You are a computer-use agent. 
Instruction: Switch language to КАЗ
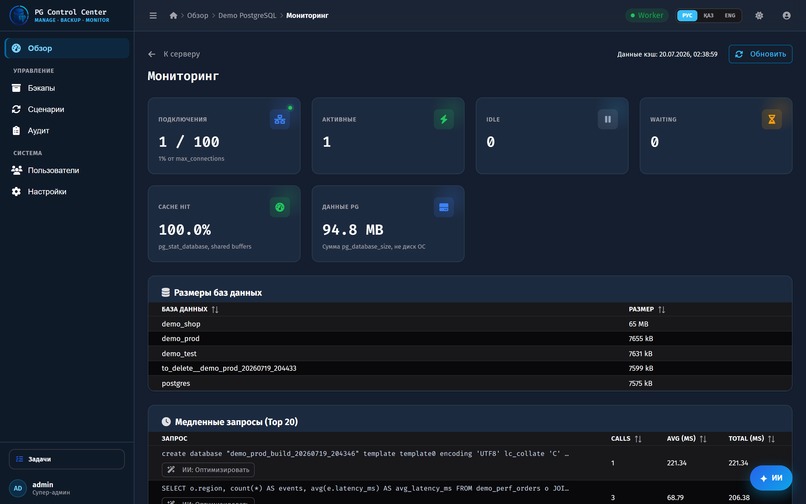708,15
